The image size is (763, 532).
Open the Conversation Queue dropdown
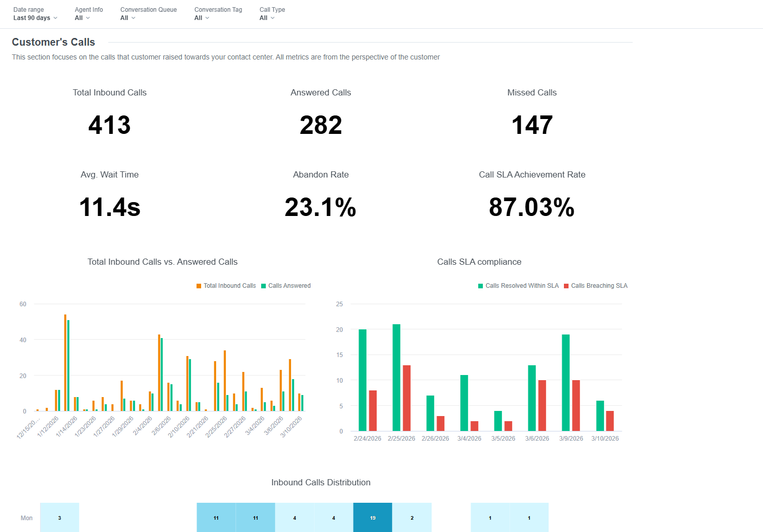tap(127, 17)
